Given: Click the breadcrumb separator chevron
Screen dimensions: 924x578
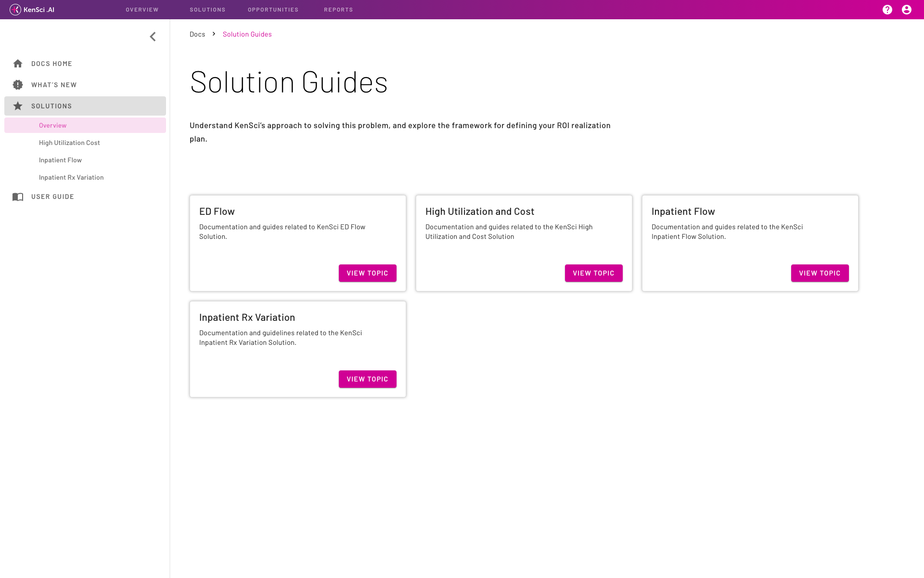Looking at the screenshot, I should point(214,34).
